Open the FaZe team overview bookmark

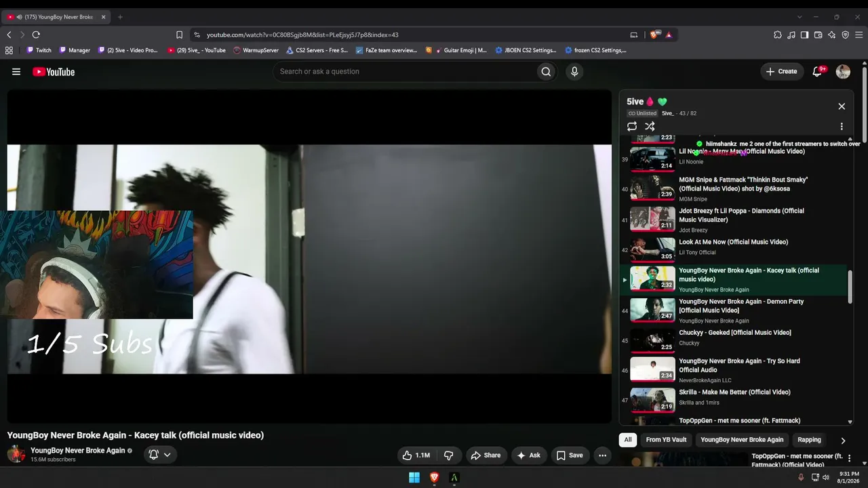[x=387, y=50]
